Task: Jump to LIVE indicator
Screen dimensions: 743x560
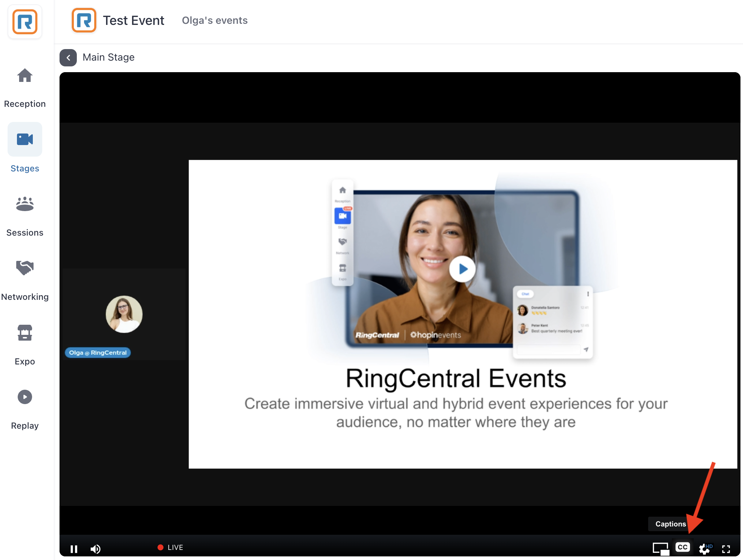Action: click(x=170, y=547)
